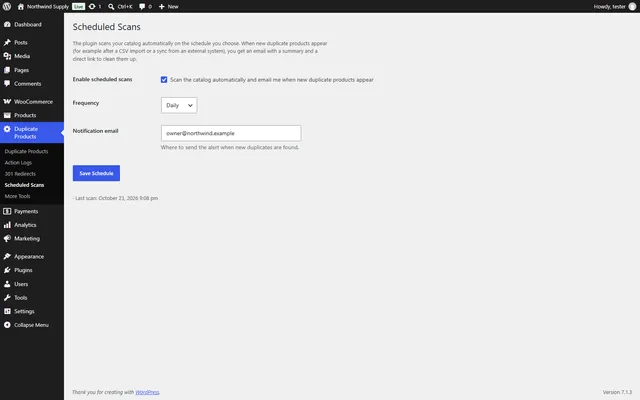
Task: Click the WooCommerce logo icon
Action: point(7,102)
